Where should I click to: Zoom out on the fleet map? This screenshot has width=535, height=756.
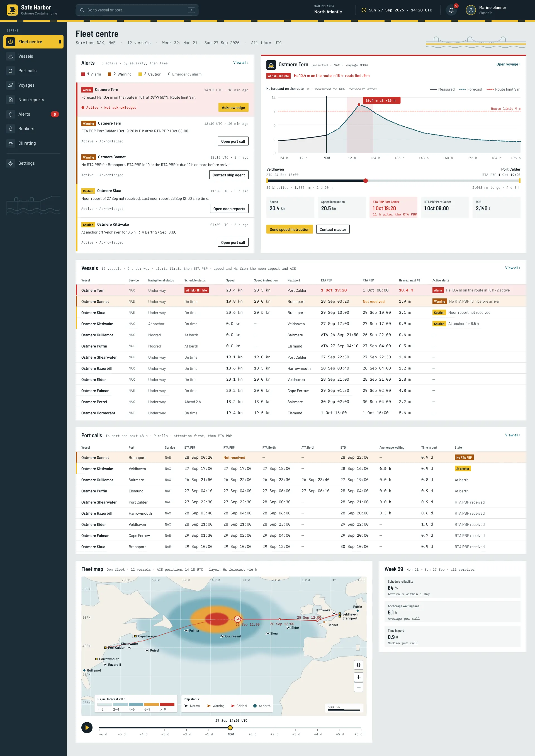[358, 687]
